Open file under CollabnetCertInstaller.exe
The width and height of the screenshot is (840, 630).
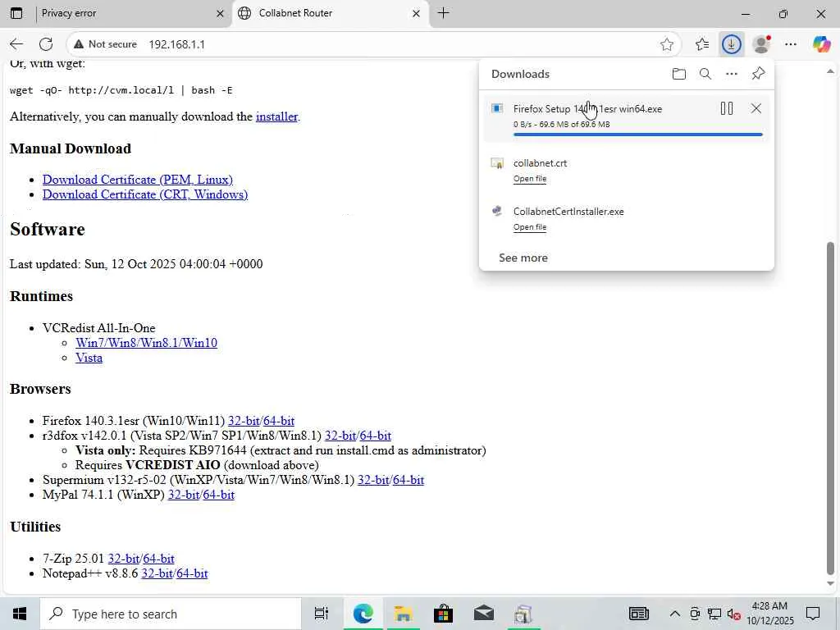[530, 226]
